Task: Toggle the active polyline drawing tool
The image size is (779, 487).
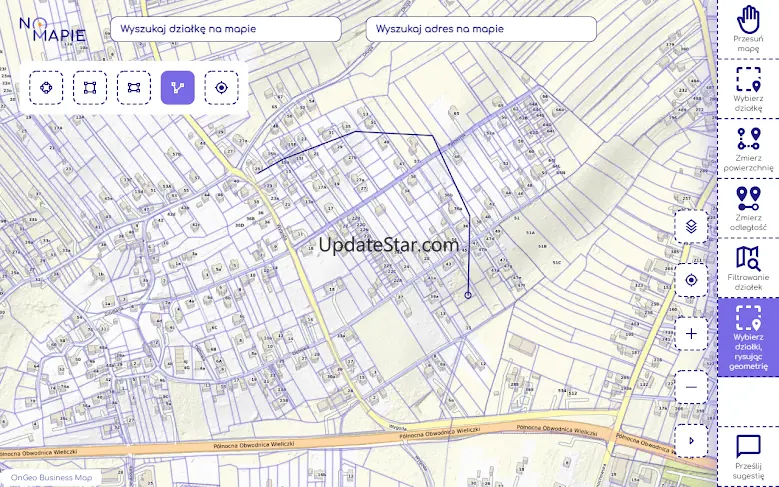Action: 178,88
